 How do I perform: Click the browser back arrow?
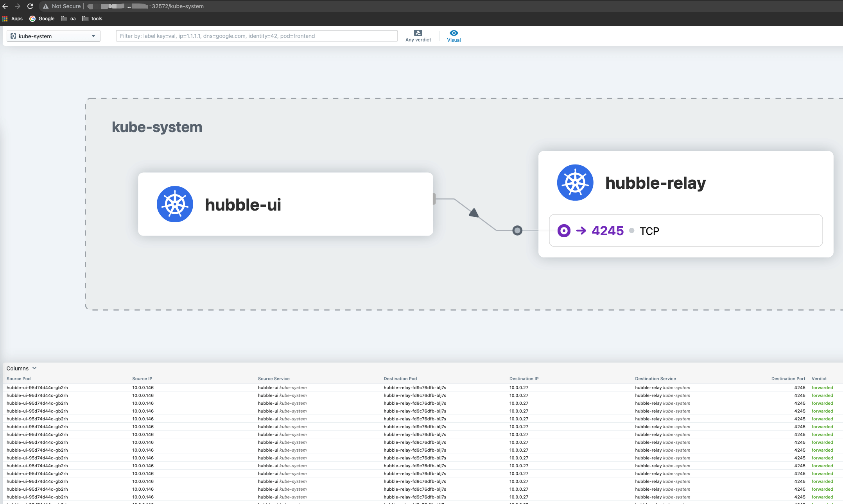[5, 6]
